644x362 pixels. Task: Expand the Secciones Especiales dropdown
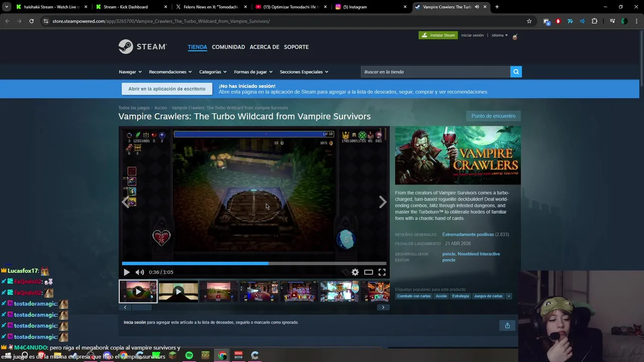point(304,72)
